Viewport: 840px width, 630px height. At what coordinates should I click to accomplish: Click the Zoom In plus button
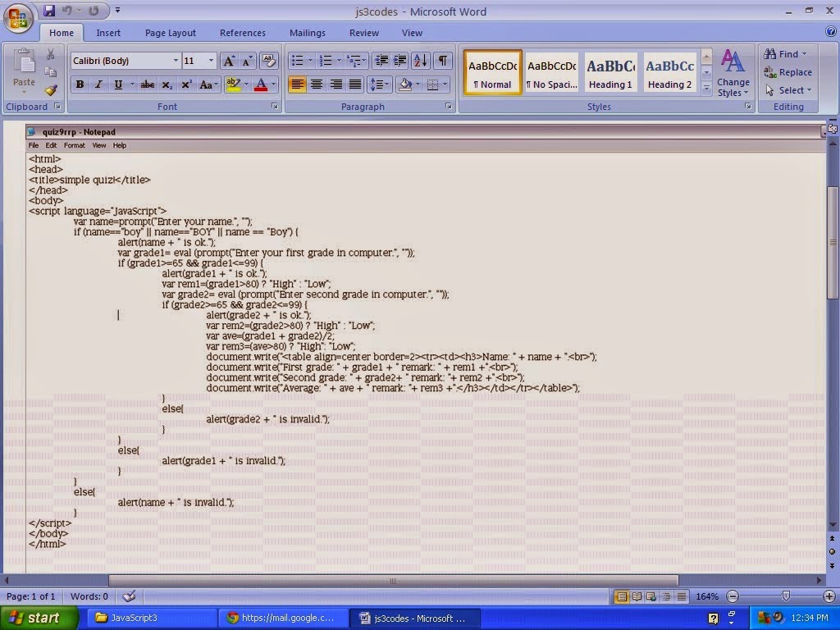click(x=829, y=596)
